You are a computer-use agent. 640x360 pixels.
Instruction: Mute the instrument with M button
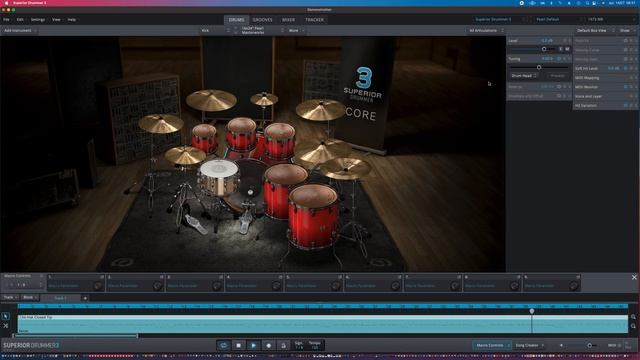tap(567, 49)
